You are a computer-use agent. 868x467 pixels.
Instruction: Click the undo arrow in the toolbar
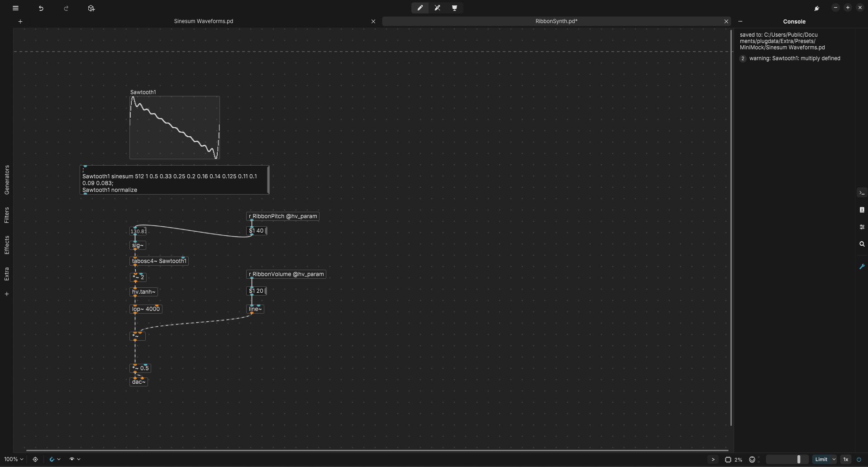coord(41,8)
